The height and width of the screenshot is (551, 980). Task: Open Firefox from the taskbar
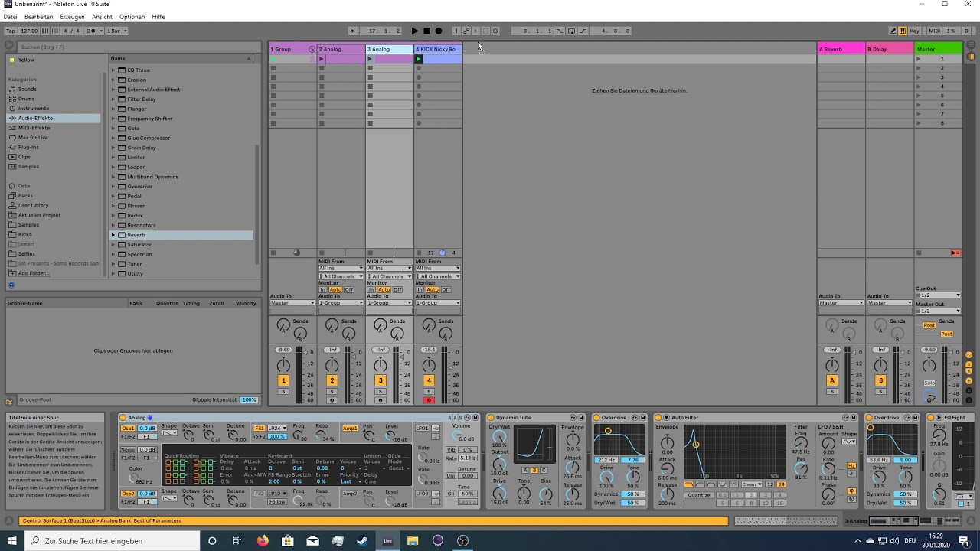click(263, 541)
